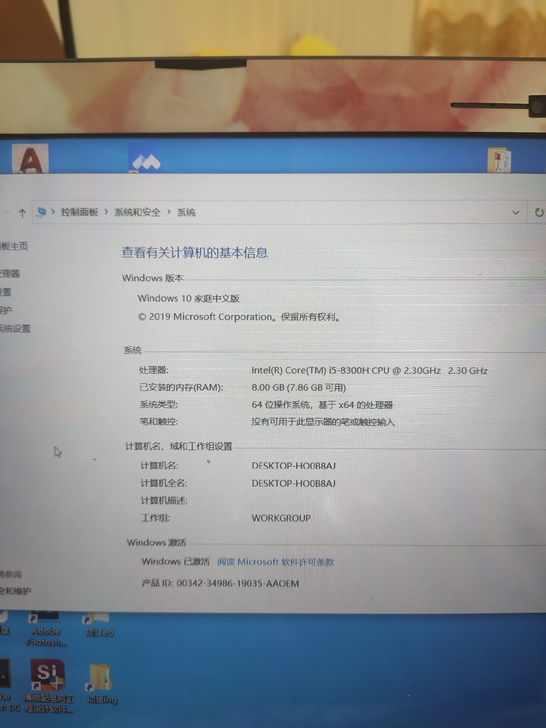Click the computer name DESKTOP-HO0B8AJ value
546x728 pixels.
[293, 465]
